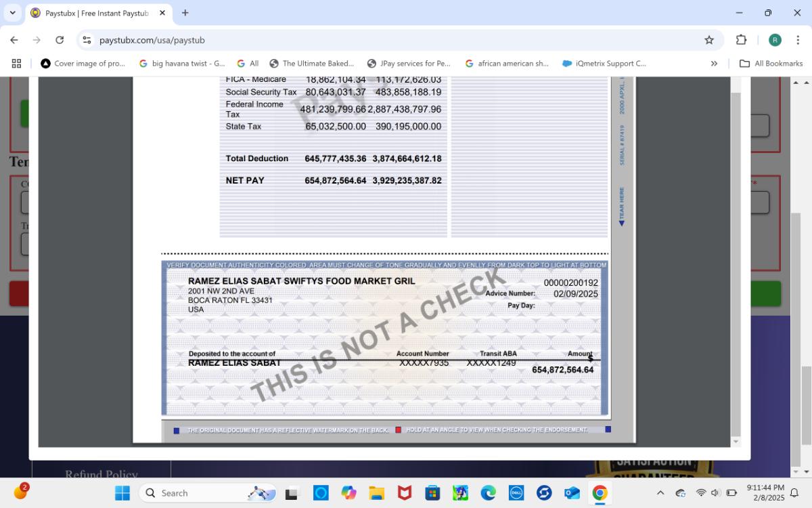Viewport: 812px width, 508px height.
Task: Launch McAfee from the taskbar
Action: pos(404,493)
